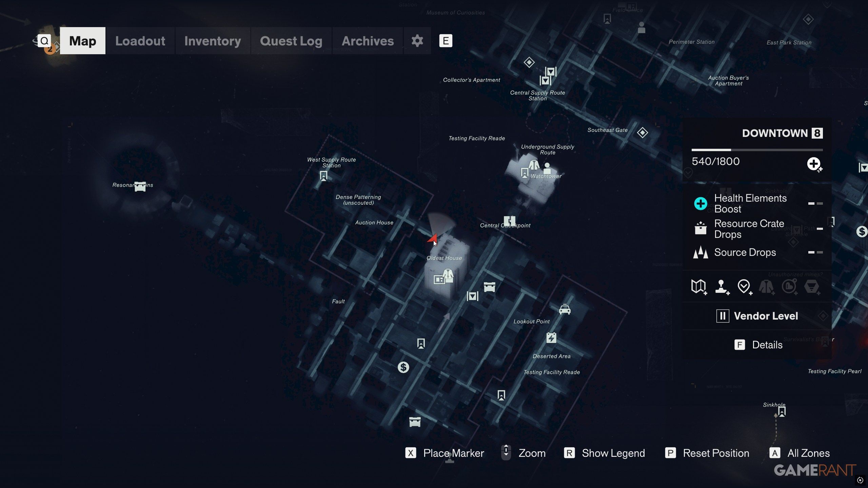
Task: Click the red player position arrow
Action: pyautogui.click(x=433, y=238)
